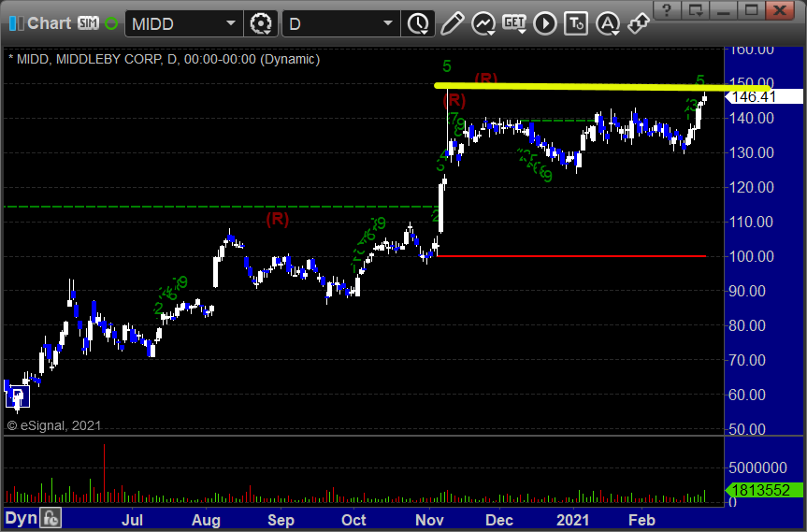Open the GET studies menu

(514, 23)
